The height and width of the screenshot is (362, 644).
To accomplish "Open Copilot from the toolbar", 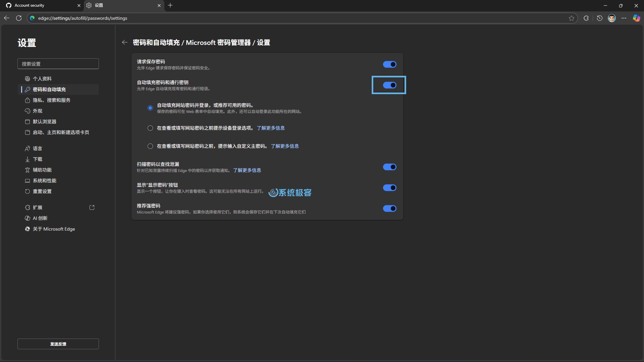I will [636, 18].
